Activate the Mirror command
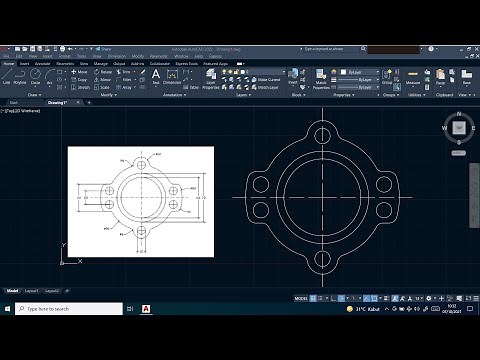 point(102,80)
